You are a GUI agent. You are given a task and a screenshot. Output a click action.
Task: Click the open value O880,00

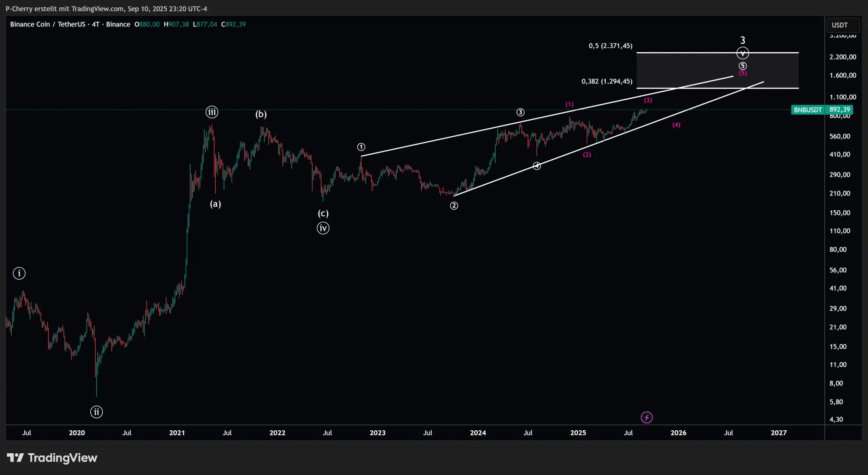(x=147, y=24)
